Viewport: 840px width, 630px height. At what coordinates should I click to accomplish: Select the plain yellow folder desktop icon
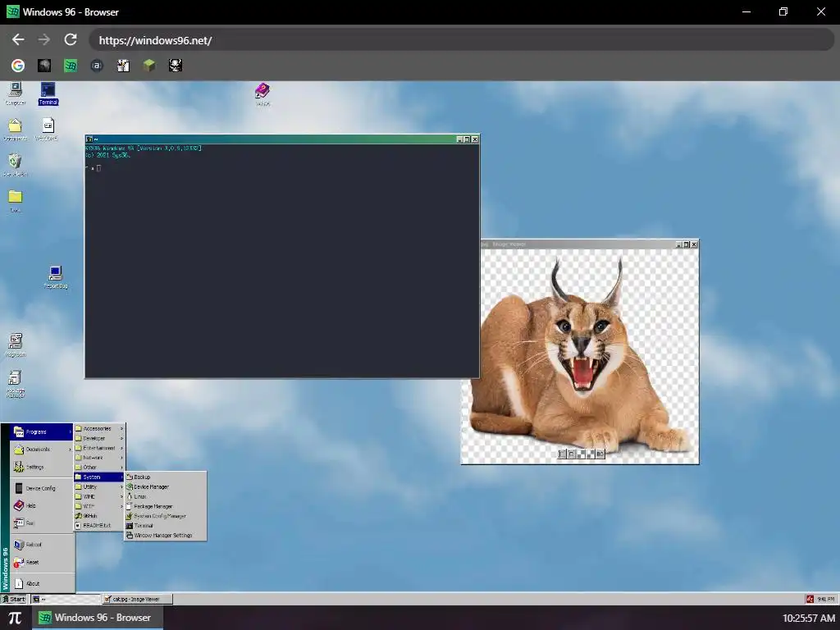pyautogui.click(x=15, y=202)
